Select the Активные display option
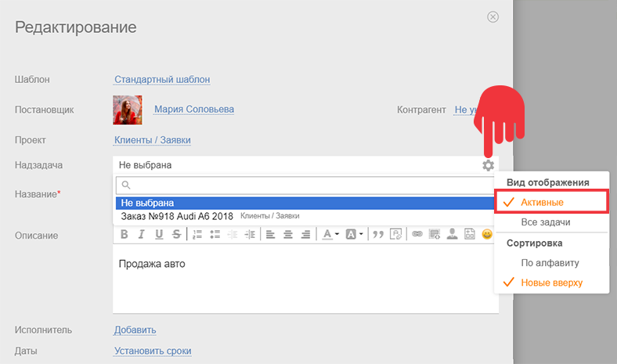The width and height of the screenshot is (617, 364). click(x=551, y=202)
